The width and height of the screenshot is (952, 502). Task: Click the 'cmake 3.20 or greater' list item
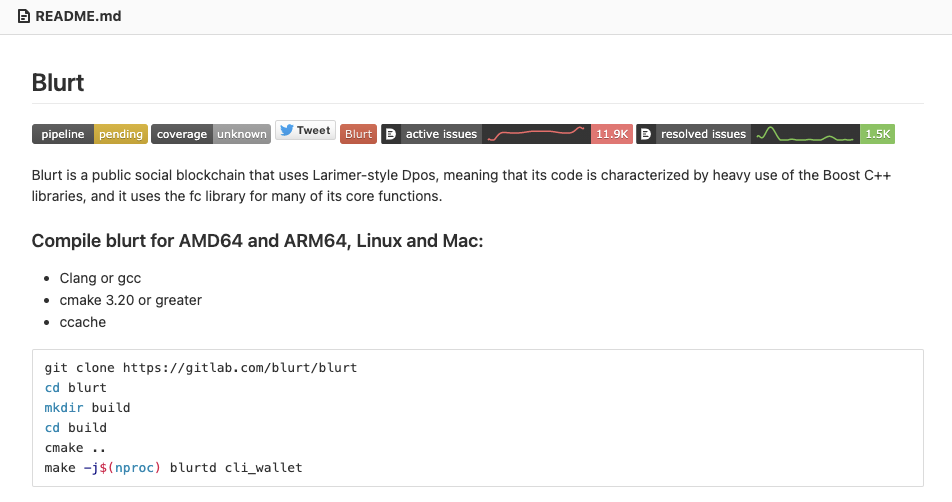pos(131,300)
